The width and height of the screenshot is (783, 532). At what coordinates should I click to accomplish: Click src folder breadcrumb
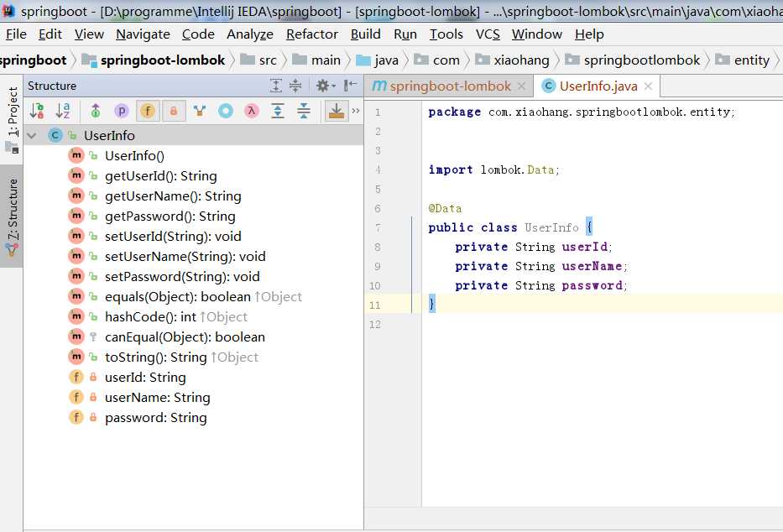[258, 60]
